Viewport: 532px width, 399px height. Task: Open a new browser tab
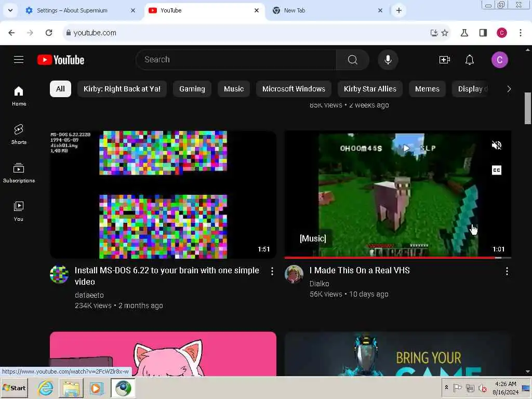[399, 10]
